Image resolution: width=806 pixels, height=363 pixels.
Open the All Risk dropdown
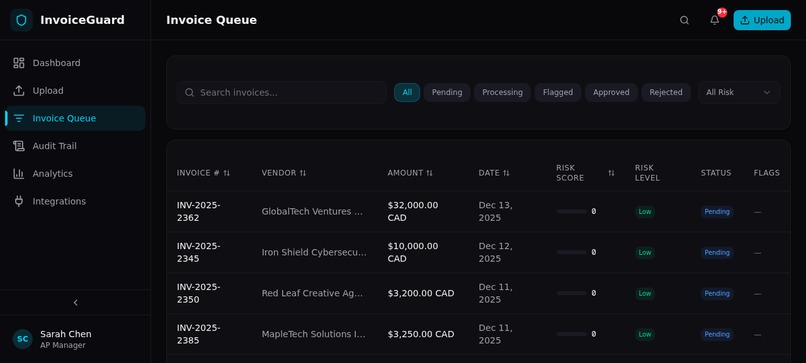739,93
